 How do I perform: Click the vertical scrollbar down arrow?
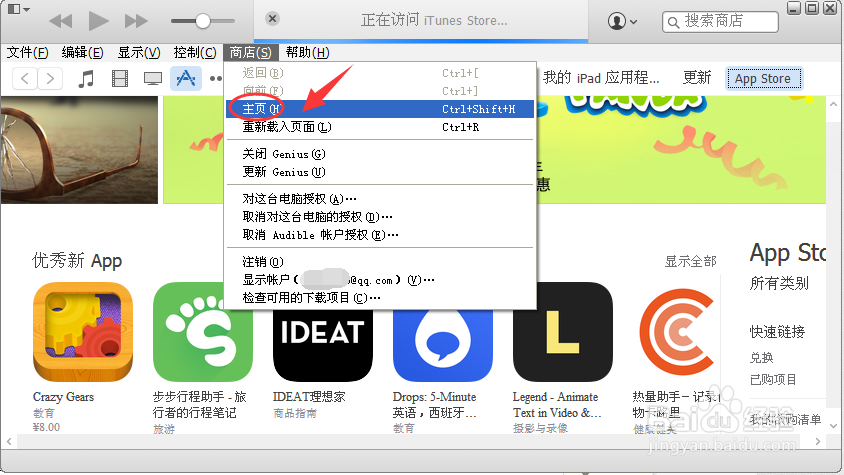[x=833, y=426]
